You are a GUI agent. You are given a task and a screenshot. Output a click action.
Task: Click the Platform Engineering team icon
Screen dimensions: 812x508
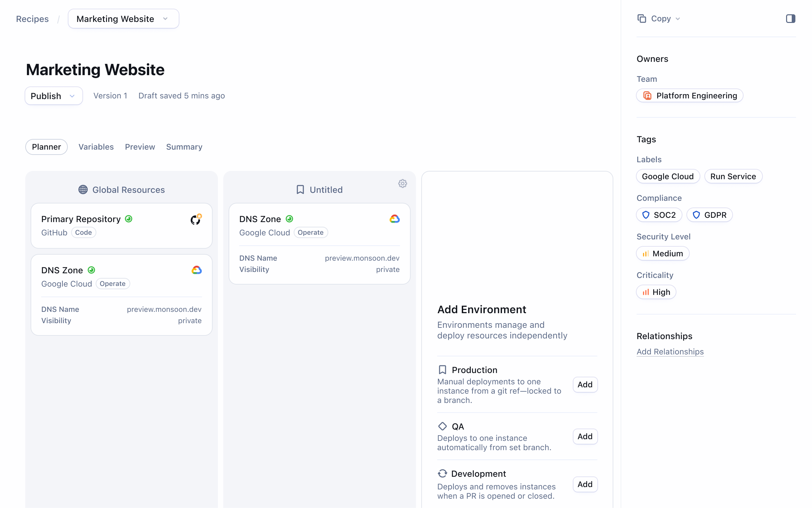point(647,96)
